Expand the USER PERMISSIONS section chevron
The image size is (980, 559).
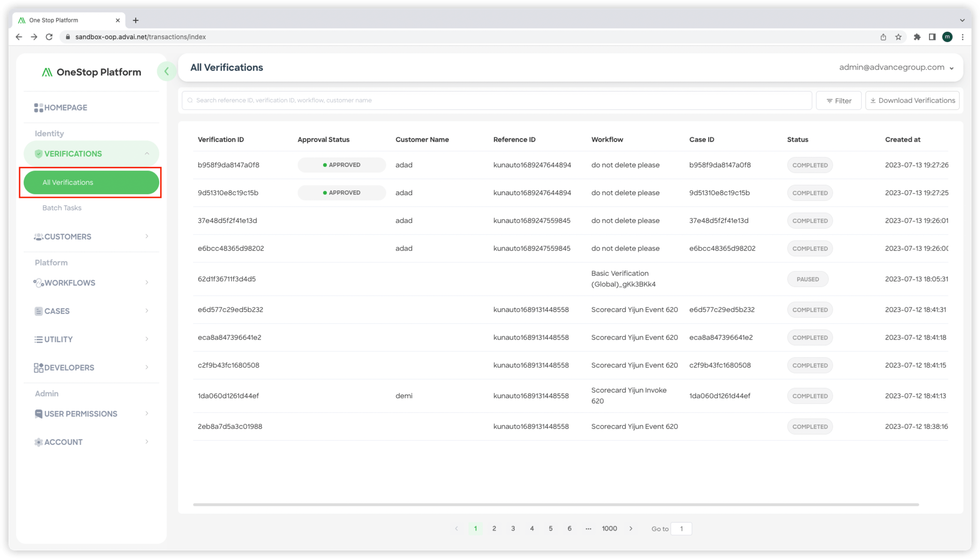[147, 414]
